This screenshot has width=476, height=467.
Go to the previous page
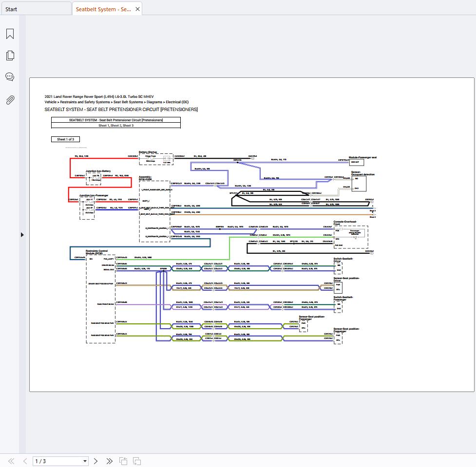point(25,461)
